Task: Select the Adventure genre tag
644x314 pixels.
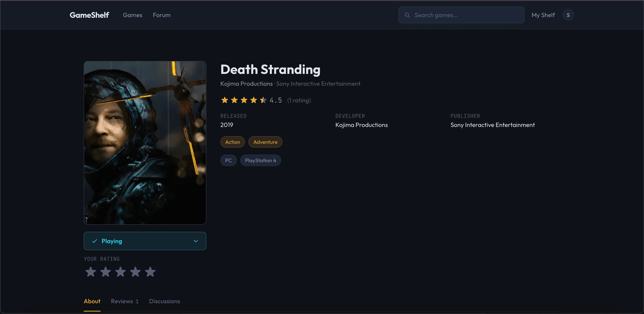Action: click(x=265, y=142)
